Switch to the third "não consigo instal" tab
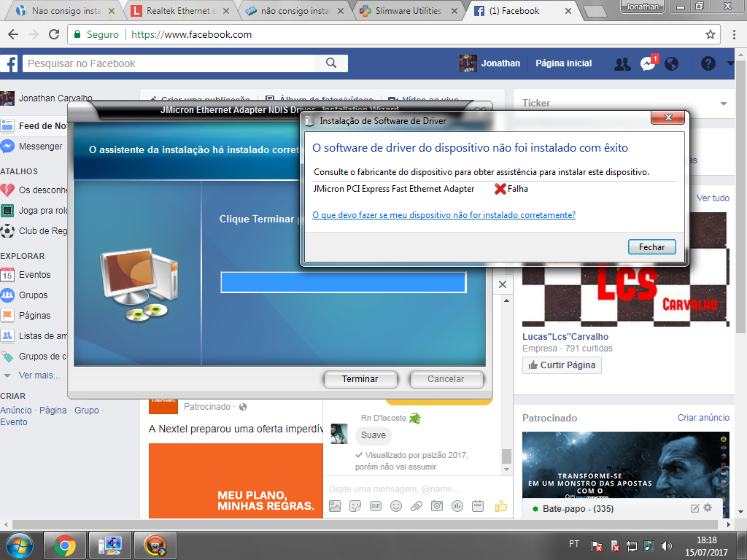This screenshot has width=747, height=560. (295, 10)
